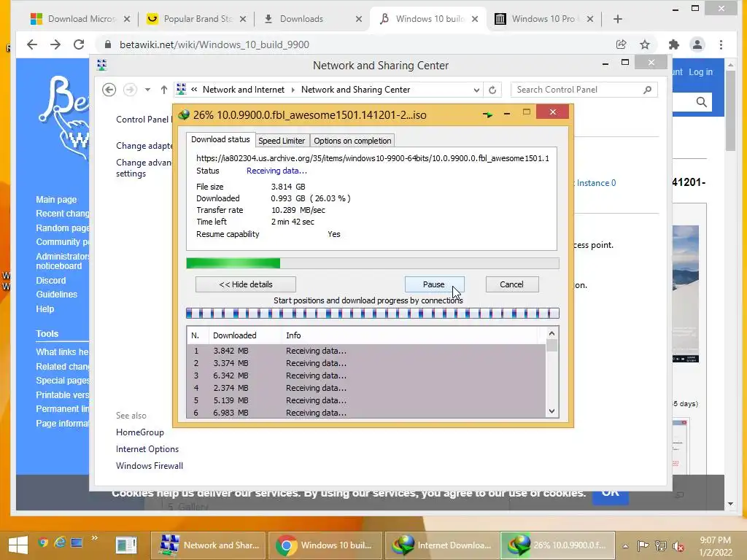This screenshot has width=747, height=560.
Task: Pause the ISO download
Action: 434,284
